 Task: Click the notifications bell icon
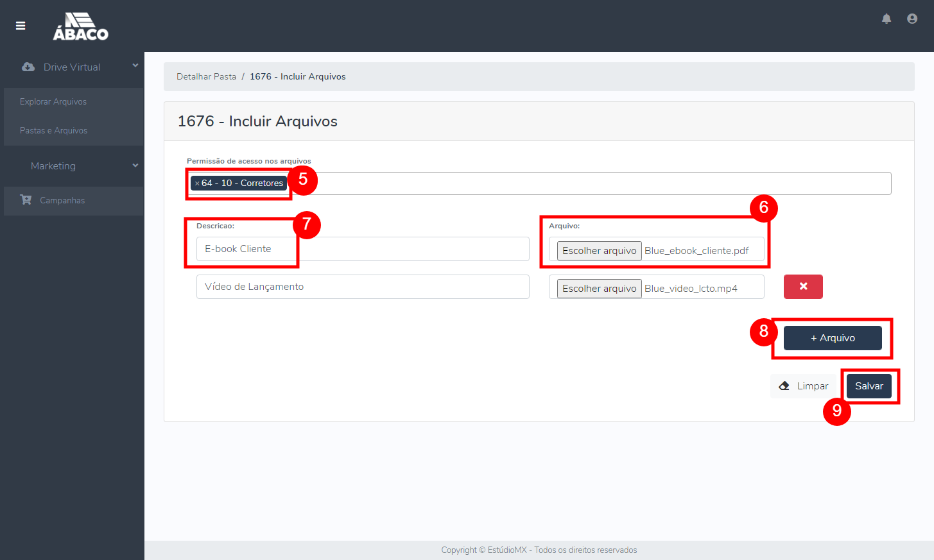(x=886, y=19)
